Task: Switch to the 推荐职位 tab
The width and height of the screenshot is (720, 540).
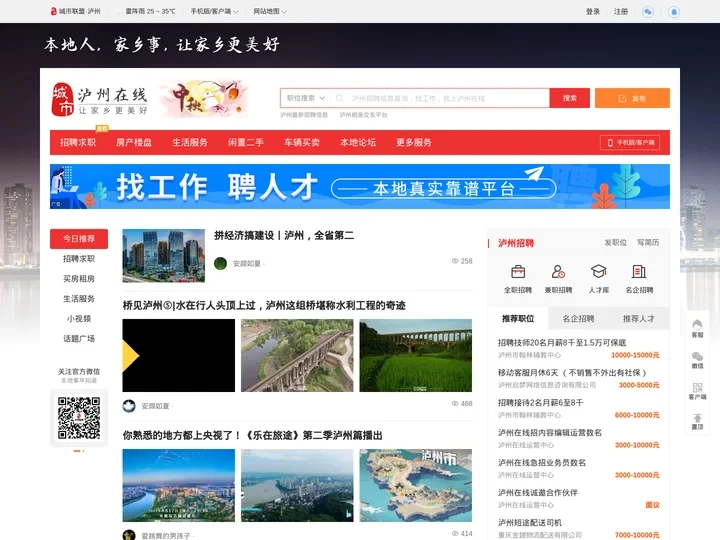Action: coord(518,318)
